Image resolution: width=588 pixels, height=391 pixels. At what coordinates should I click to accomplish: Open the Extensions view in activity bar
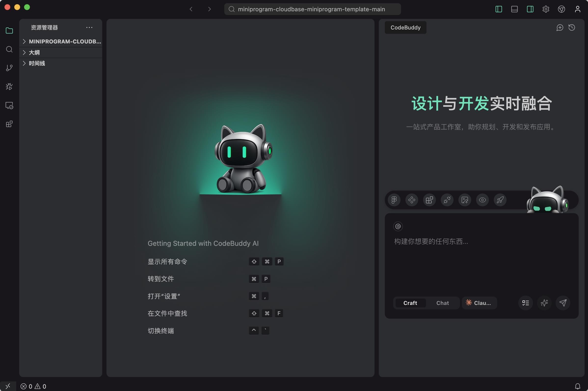[x=9, y=124]
